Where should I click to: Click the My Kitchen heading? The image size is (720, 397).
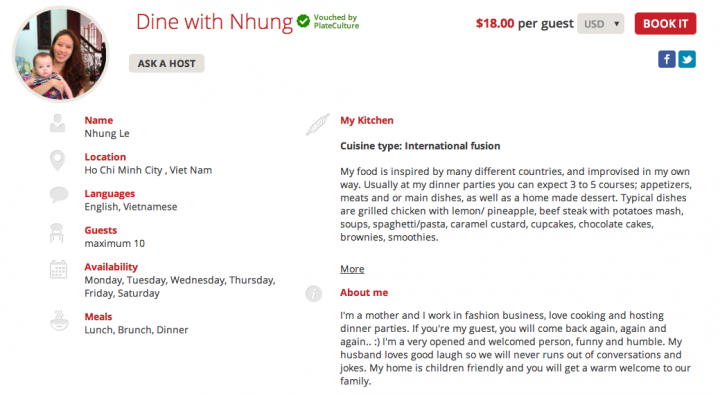[x=367, y=120]
